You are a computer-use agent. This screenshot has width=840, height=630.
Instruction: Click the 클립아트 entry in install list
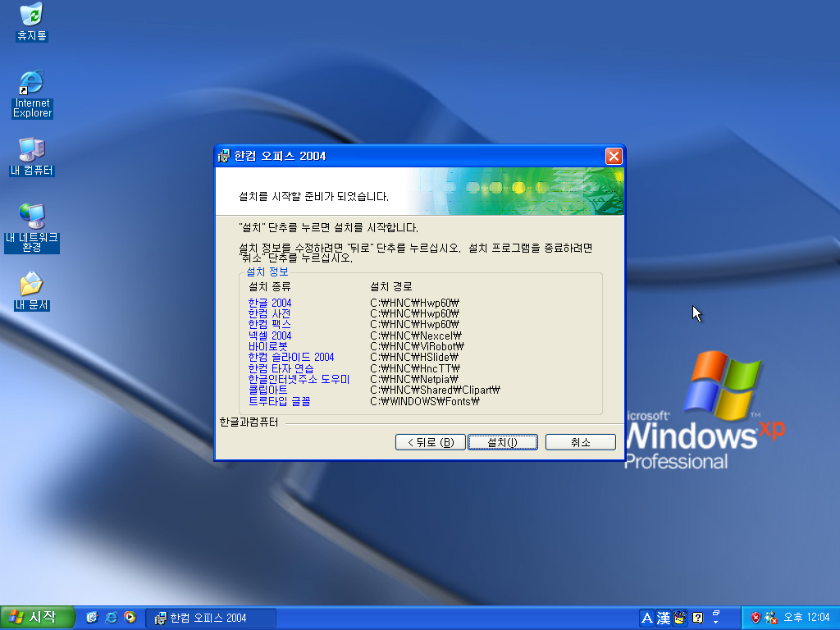pos(267,390)
